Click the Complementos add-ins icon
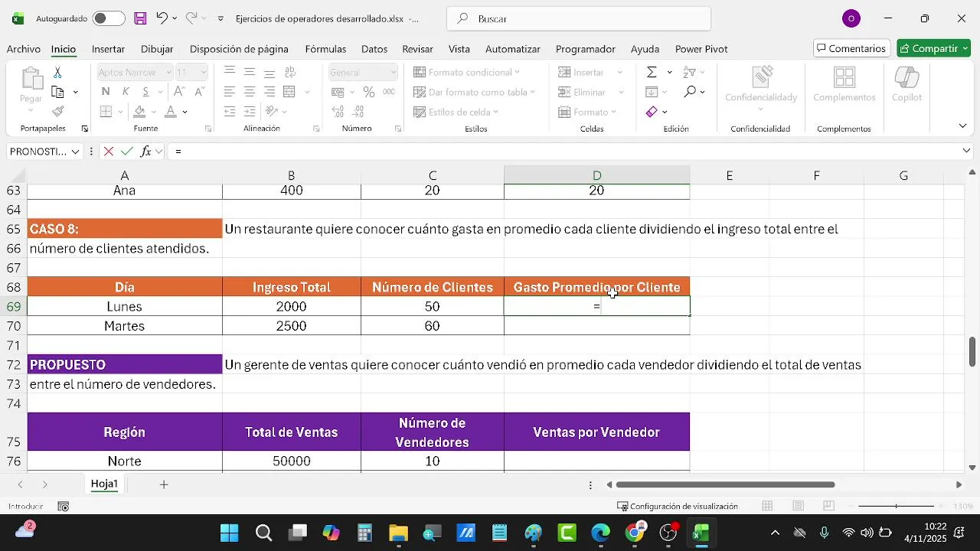Viewport: 980px width, 551px height. point(844,84)
